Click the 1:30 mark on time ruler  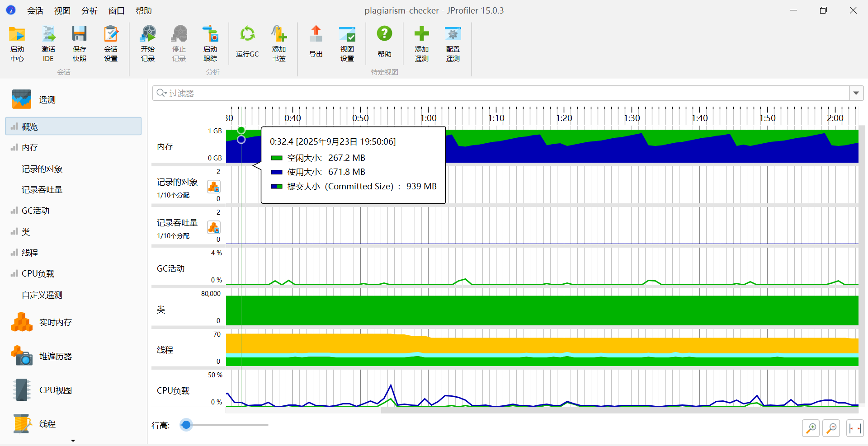(632, 118)
